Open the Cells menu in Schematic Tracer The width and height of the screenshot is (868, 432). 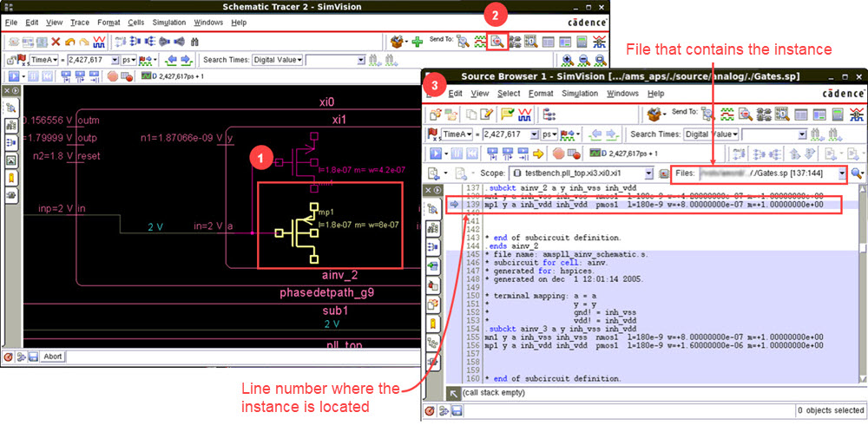point(135,22)
